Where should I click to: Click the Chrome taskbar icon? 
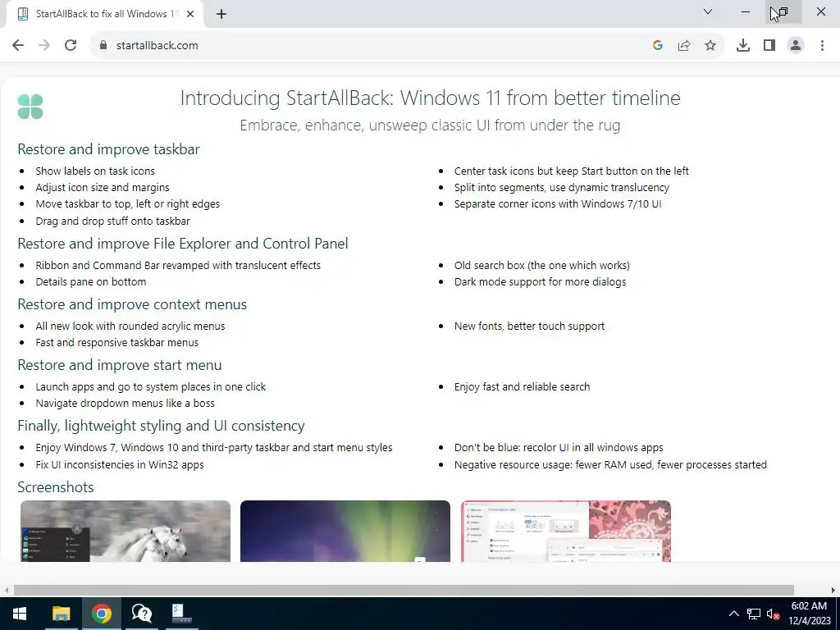(x=101, y=614)
